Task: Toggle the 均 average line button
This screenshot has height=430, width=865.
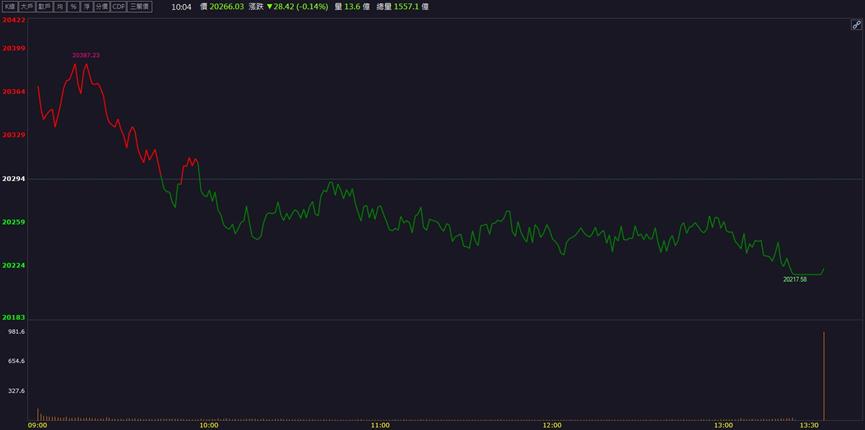Action: tap(59, 7)
